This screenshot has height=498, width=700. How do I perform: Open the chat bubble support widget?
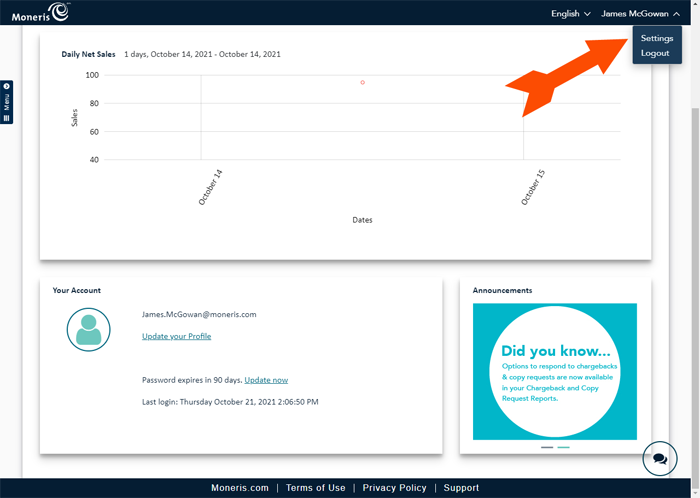pyautogui.click(x=659, y=459)
